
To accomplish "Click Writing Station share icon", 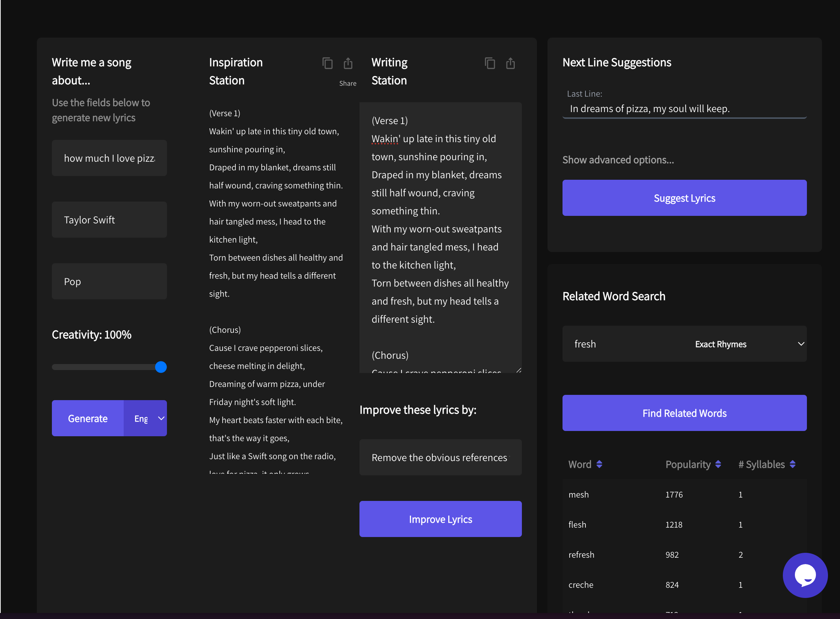I will pos(510,63).
